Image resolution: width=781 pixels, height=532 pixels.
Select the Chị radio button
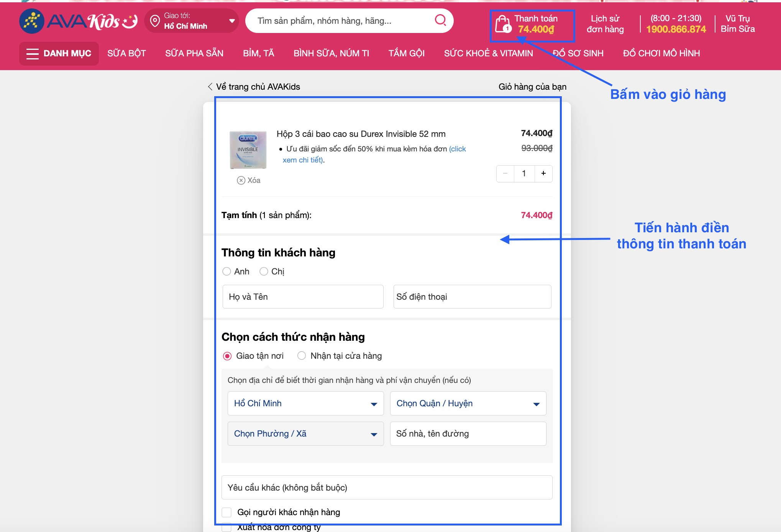click(x=264, y=272)
